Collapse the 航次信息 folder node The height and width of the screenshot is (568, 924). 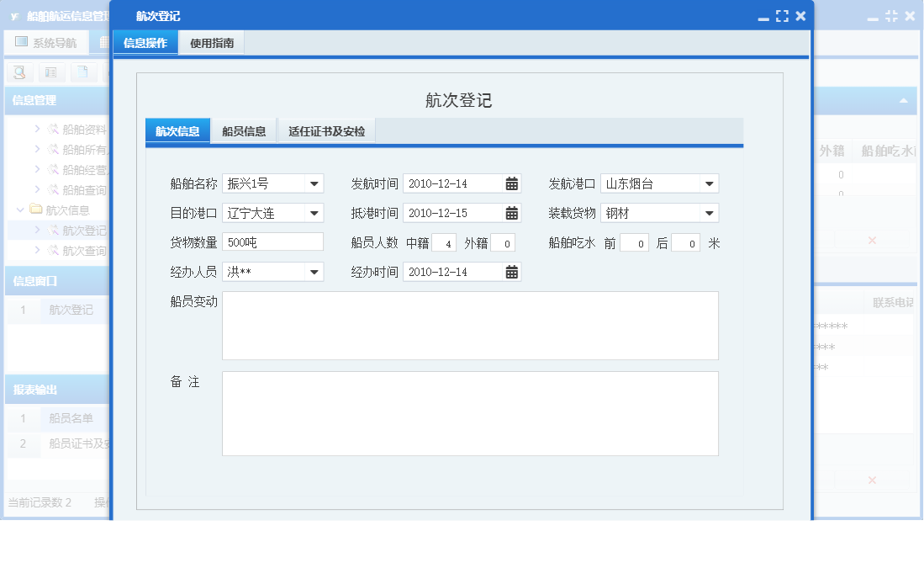(18, 209)
